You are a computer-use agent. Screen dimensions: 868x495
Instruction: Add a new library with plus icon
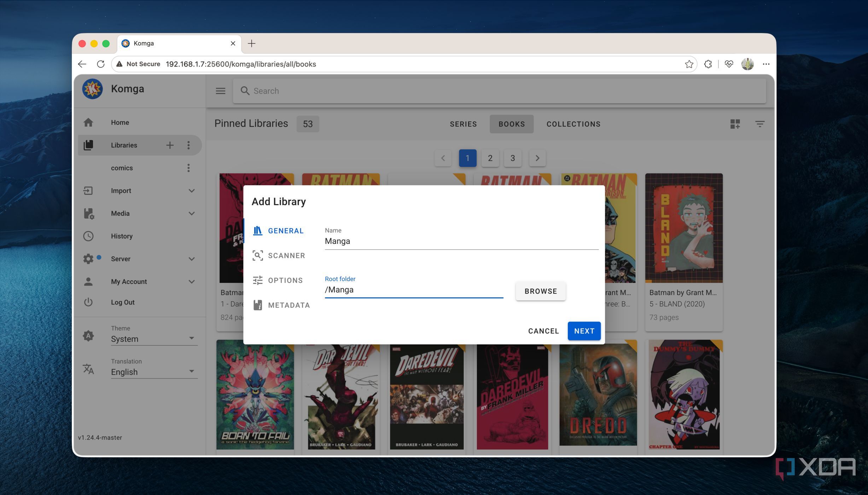[170, 145]
